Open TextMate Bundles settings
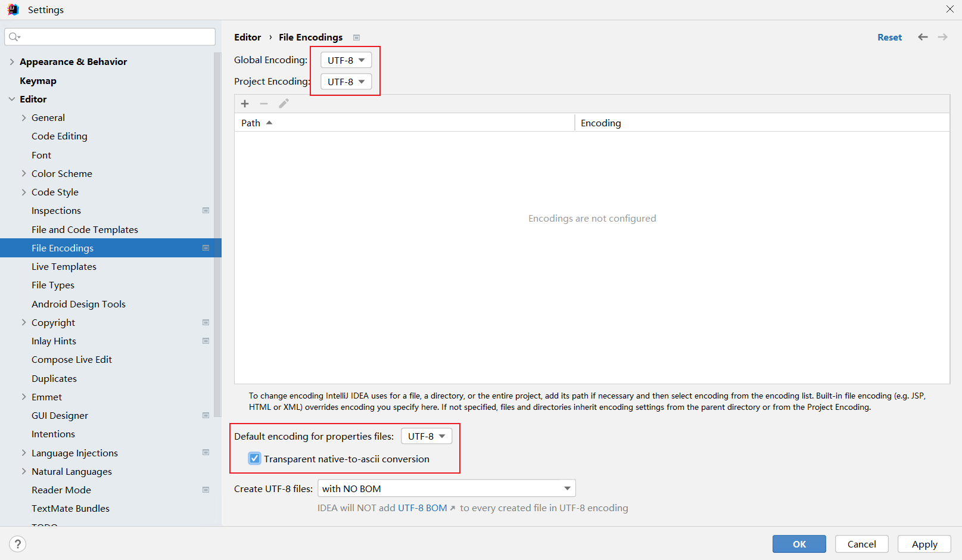The height and width of the screenshot is (560, 962). click(x=70, y=508)
